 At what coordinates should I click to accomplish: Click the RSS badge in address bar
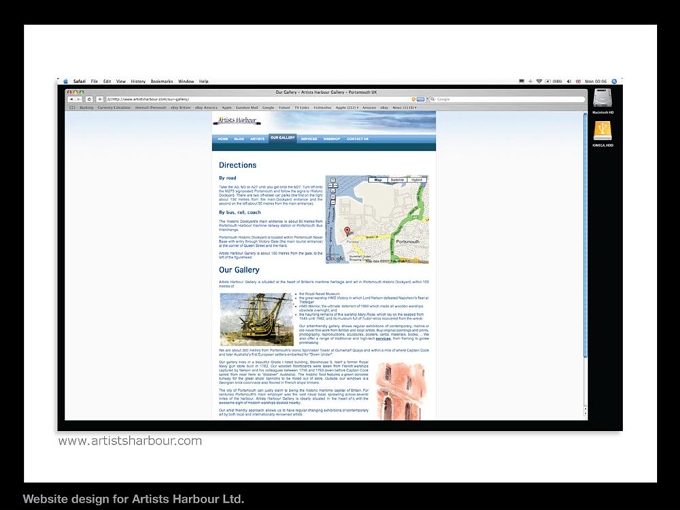(x=420, y=99)
